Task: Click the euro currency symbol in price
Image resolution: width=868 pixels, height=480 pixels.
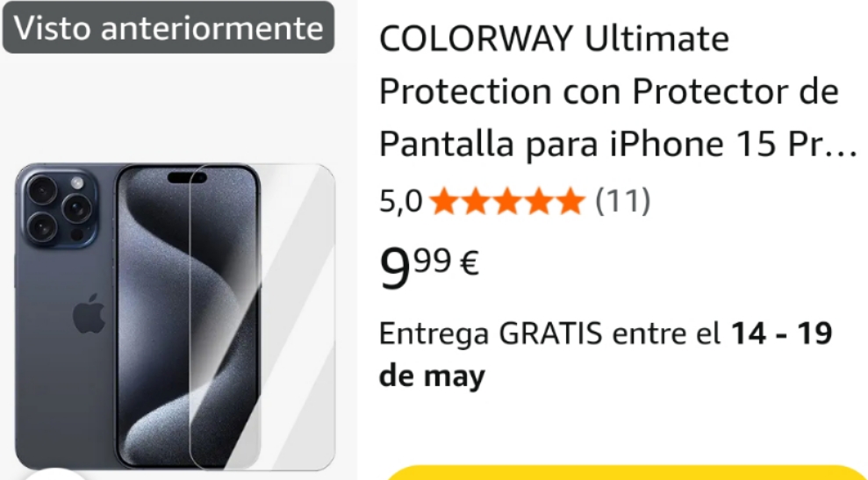Action: [x=469, y=263]
